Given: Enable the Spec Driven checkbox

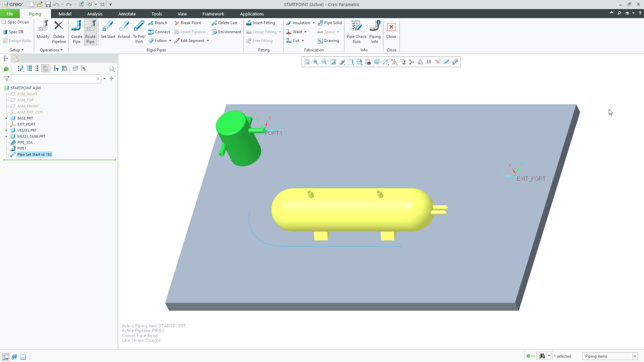Looking at the screenshot, I should [4, 22].
